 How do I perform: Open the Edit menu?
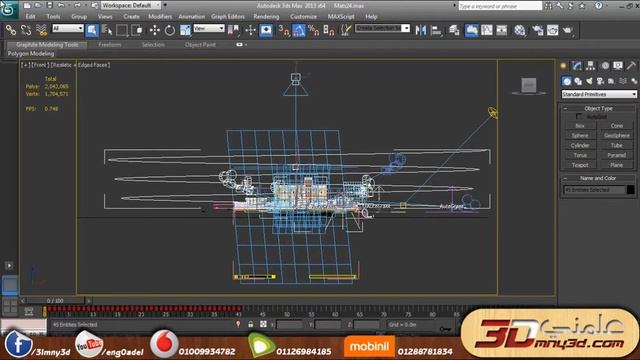31,17
